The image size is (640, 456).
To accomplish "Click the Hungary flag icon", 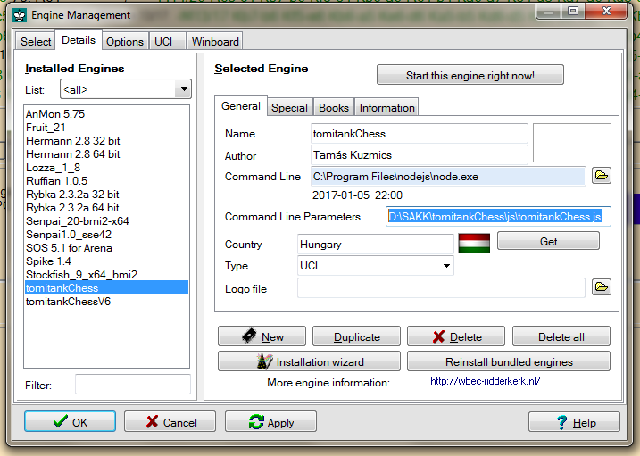I will (x=474, y=243).
